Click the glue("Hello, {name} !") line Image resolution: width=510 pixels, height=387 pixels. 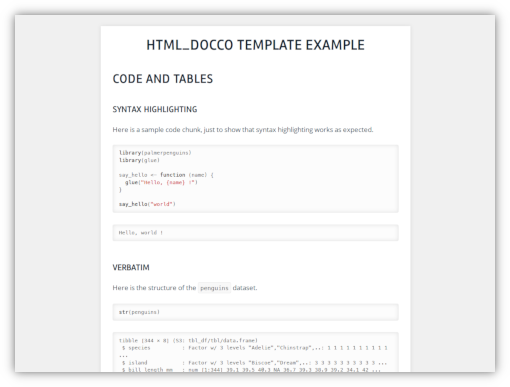tap(161, 182)
